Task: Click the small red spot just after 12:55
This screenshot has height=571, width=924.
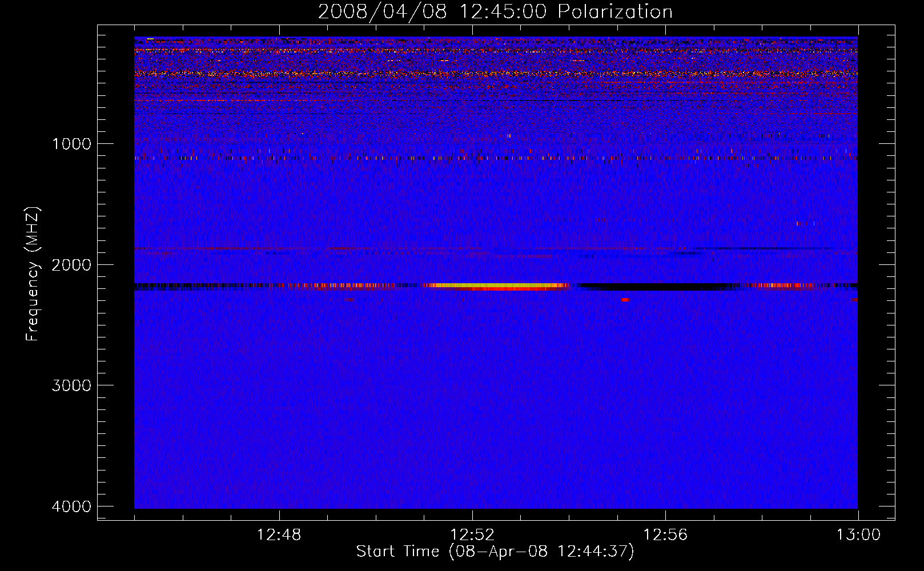Action: tap(625, 299)
